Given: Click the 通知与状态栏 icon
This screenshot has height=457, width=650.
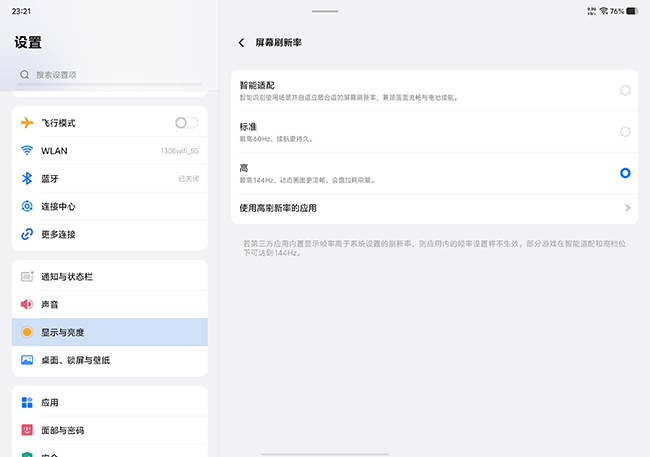Looking at the screenshot, I should 27,276.
